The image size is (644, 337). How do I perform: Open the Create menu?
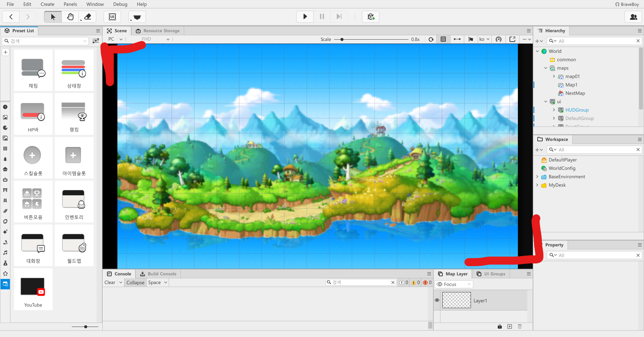47,4
